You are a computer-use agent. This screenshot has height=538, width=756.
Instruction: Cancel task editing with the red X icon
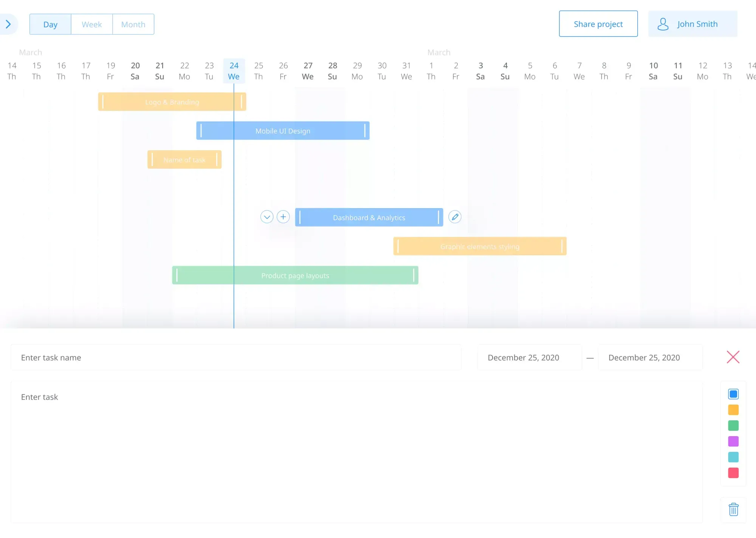pyautogui.click(x=733, y=357)
